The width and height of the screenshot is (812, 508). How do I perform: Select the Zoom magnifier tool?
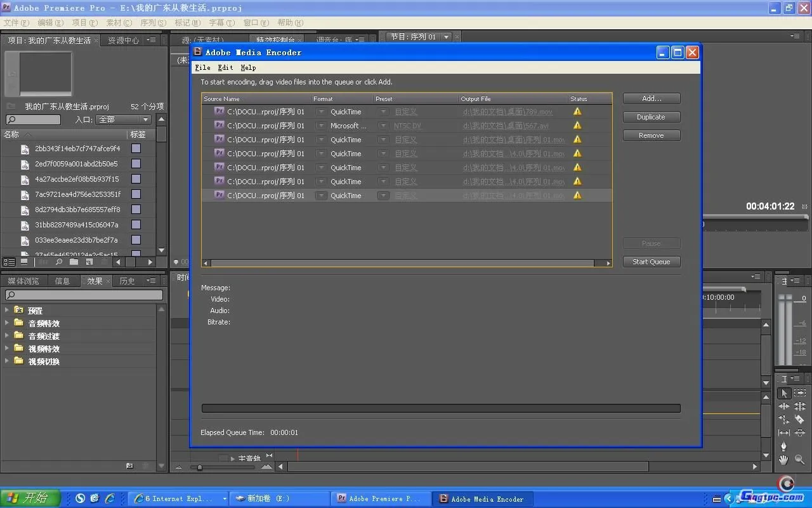799,460
